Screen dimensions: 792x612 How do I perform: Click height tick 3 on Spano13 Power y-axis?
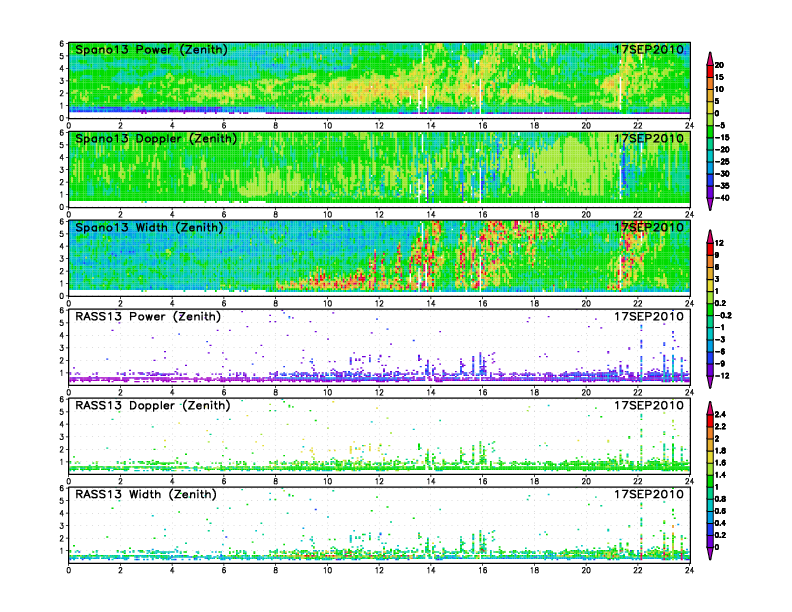(x=62, y=81)
